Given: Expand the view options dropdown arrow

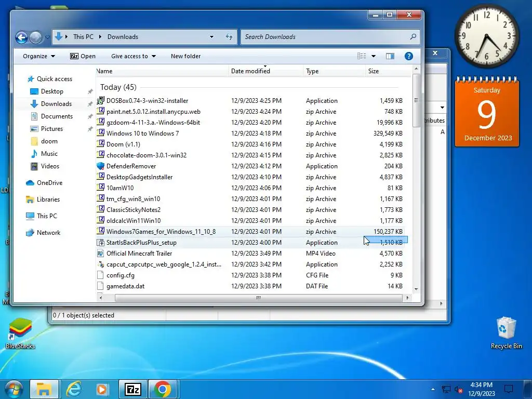Looking at the screenshot, I should tap(374, 56).
